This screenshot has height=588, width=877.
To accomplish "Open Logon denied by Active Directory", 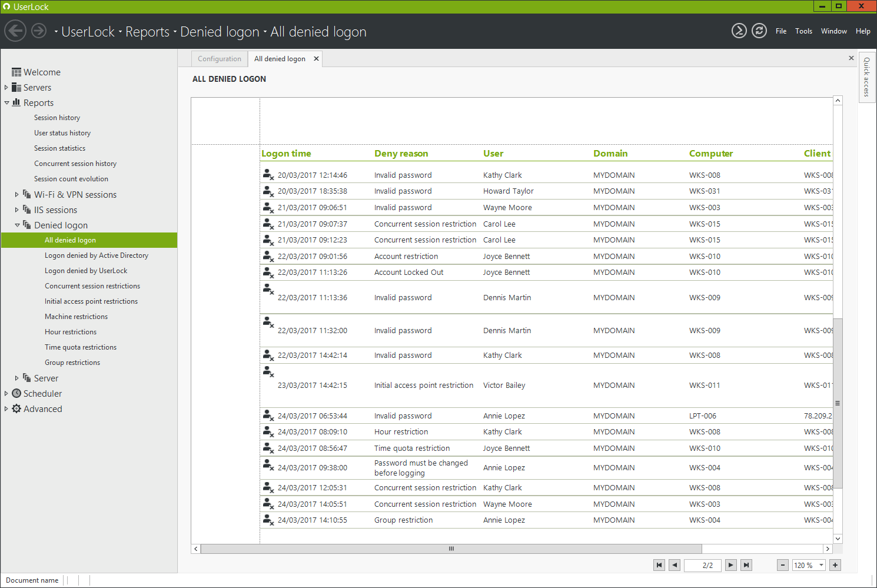I will (97, 255).
